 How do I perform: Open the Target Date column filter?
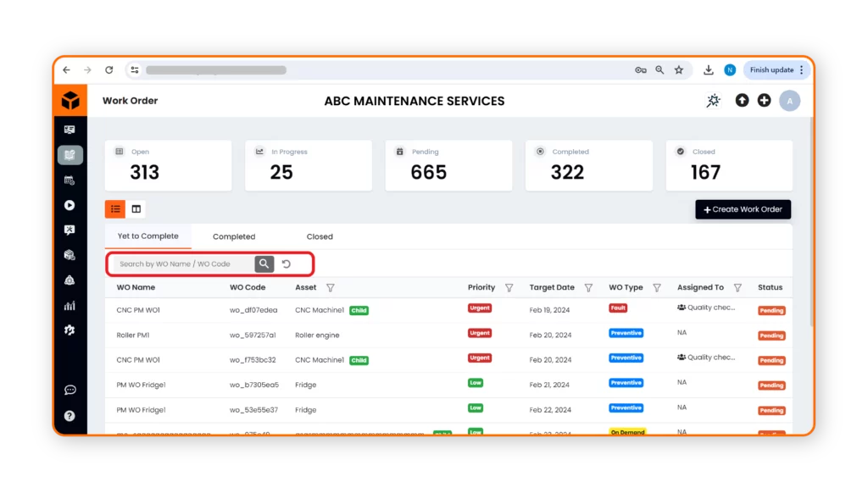(x=588, y=288)
